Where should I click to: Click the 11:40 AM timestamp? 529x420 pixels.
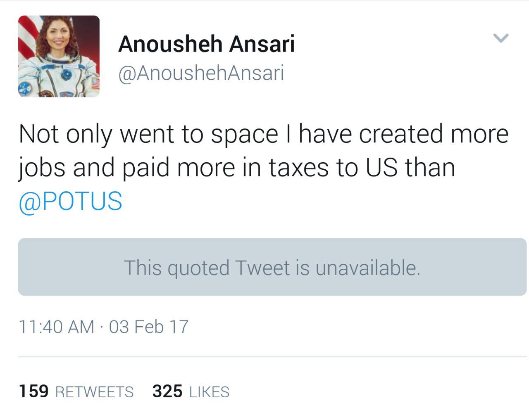(57, 327)
